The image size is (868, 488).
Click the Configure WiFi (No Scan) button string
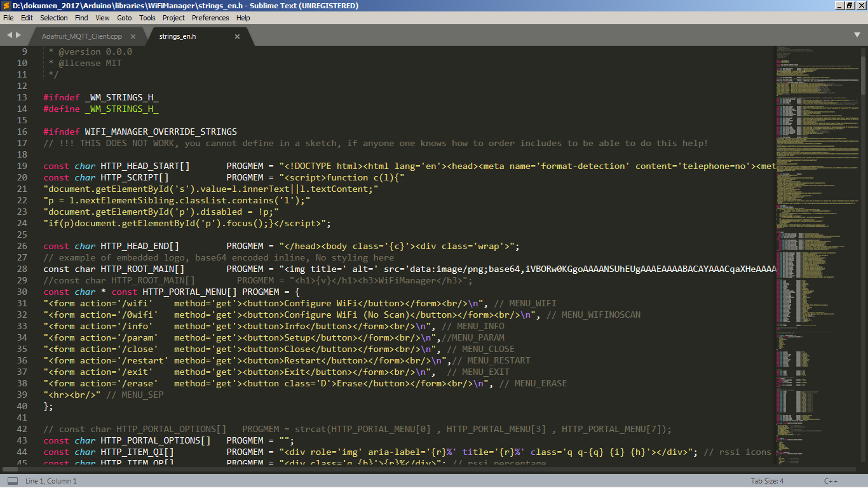(x=346, y=315)
